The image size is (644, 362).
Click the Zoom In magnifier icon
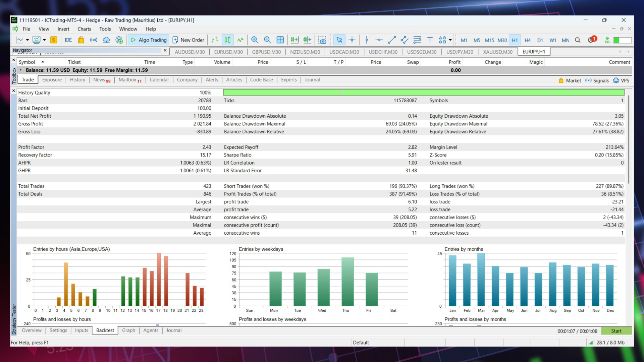255,40
